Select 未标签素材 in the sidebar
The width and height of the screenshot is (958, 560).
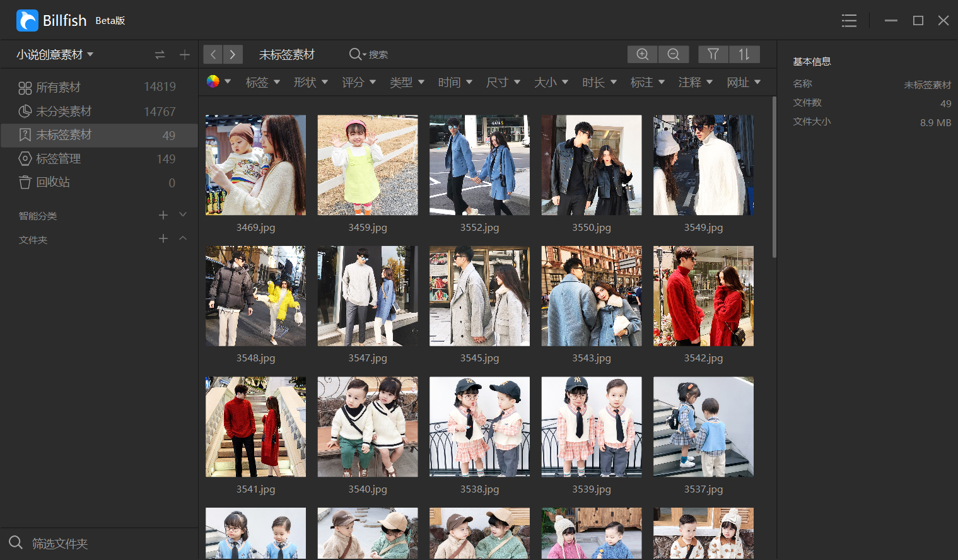tap(99, 135)
